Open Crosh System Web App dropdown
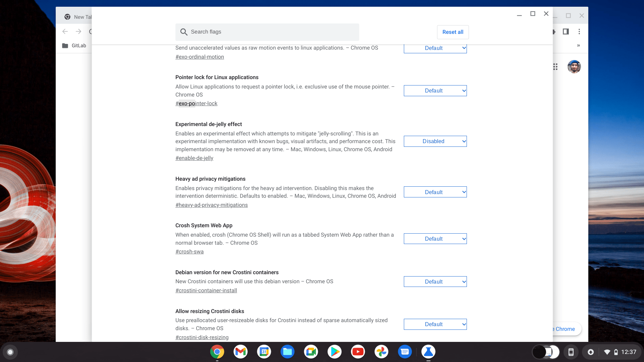This screenshot has height=362, width=644. (x=435, y=239)
